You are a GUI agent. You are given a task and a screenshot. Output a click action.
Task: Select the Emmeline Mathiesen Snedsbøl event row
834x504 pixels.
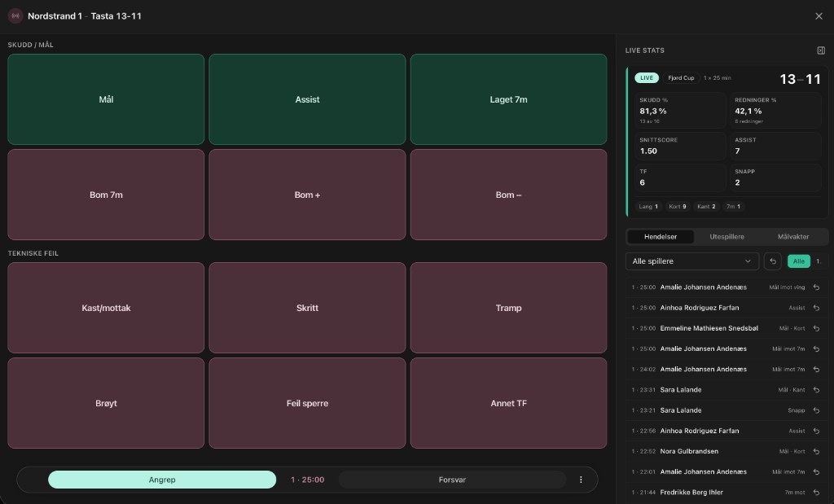(726, 328)
